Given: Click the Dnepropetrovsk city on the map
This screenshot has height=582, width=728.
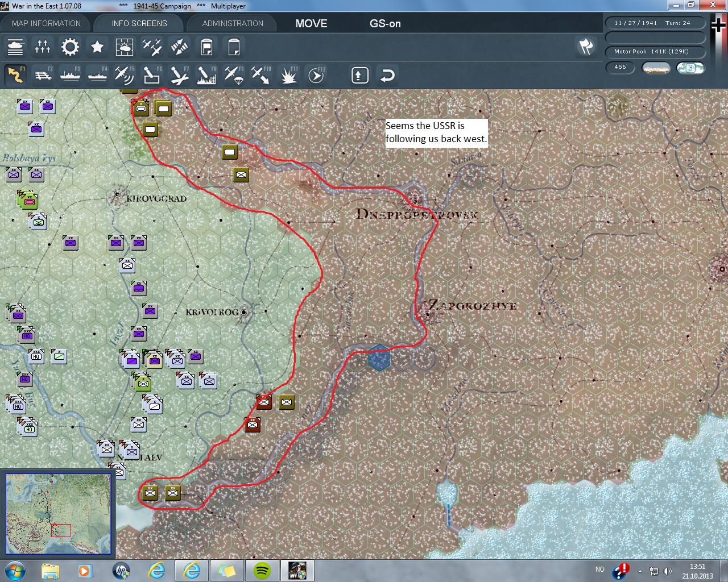Looking at the screenshot, I should tap(415, 201).
